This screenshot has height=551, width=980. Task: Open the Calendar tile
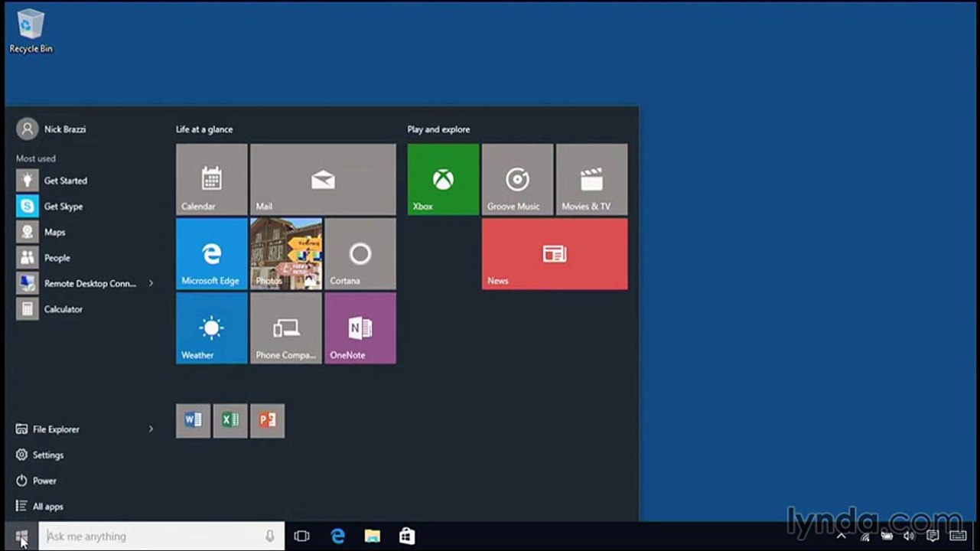[x=212, y=179]
